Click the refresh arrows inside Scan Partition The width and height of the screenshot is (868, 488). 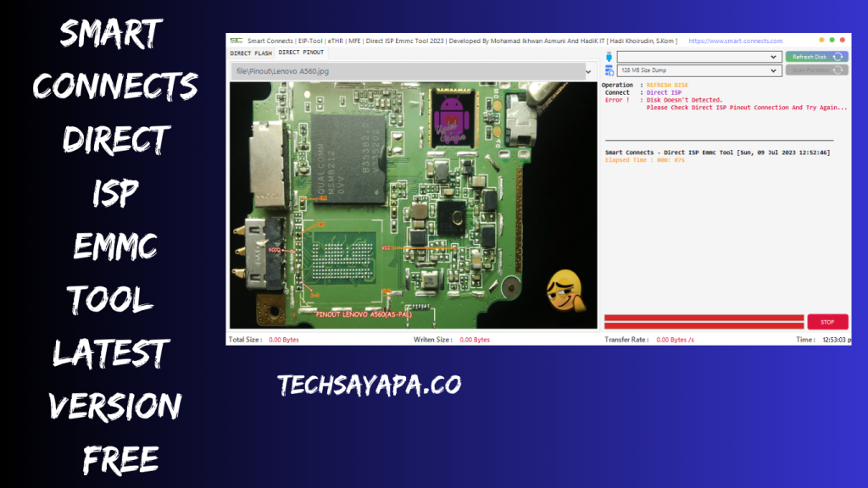[838, 70]
